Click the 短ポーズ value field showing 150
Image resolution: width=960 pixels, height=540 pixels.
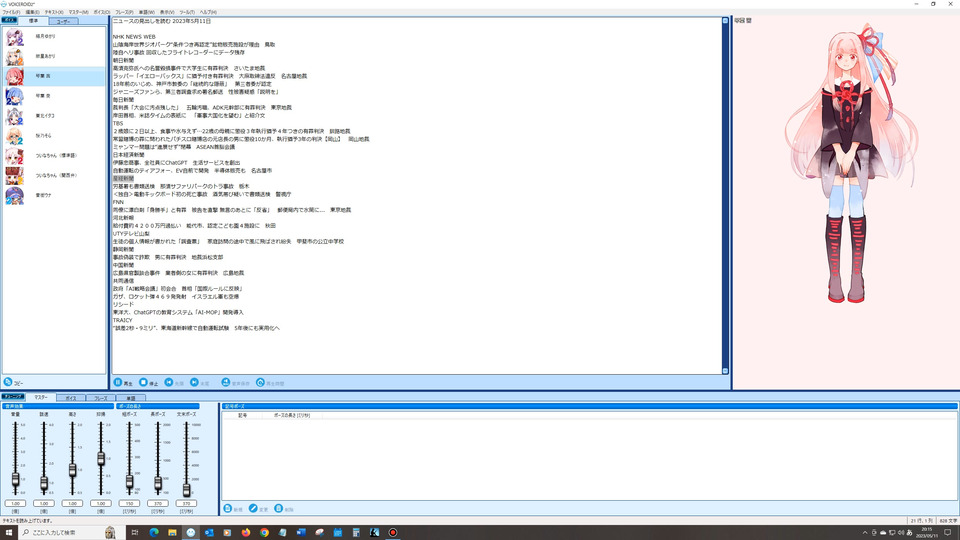[129, 503]
